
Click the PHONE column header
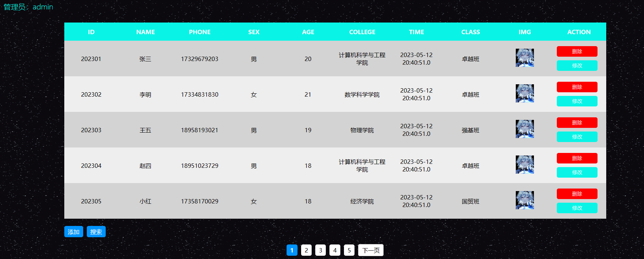click(x=200, y=32)
